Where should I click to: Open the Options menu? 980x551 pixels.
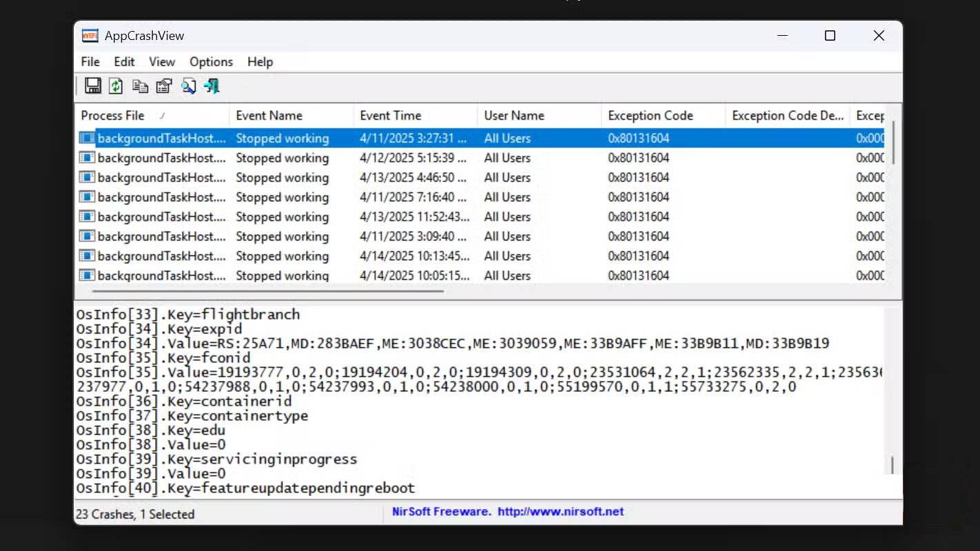click(x=212, y=62)
